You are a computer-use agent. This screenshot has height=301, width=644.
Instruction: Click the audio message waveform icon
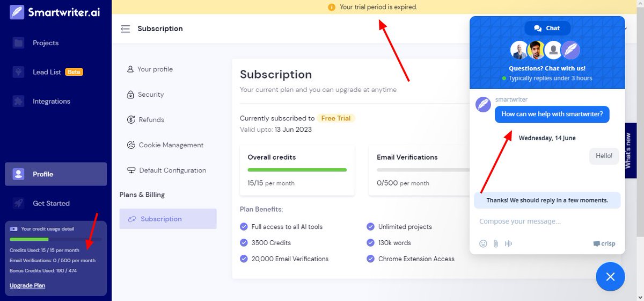tap(508, 243)
